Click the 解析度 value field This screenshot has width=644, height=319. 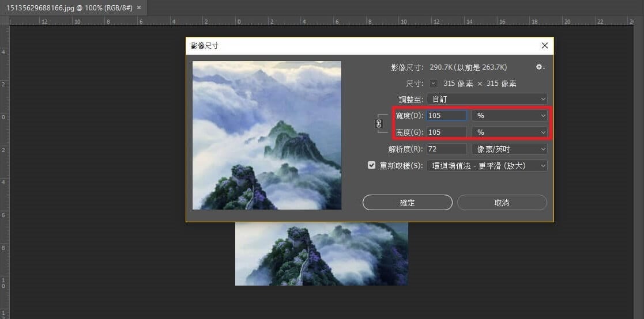[x=447, y=149]
